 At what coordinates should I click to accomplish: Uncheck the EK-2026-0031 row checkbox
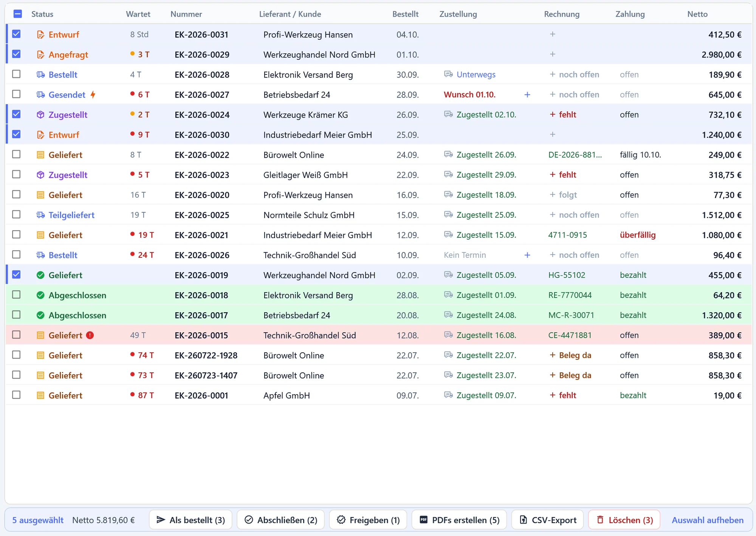pos(16,34)
